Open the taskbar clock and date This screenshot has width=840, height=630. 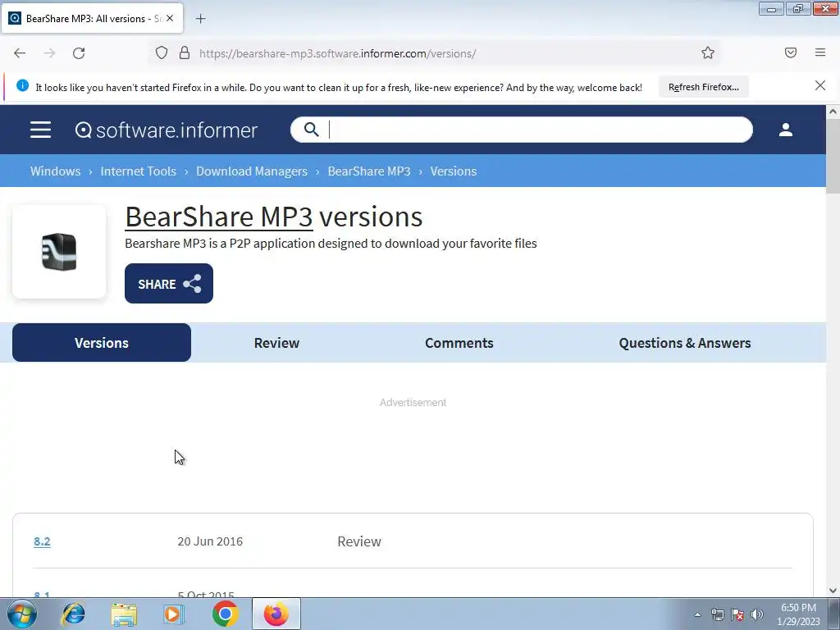point(798,614)
